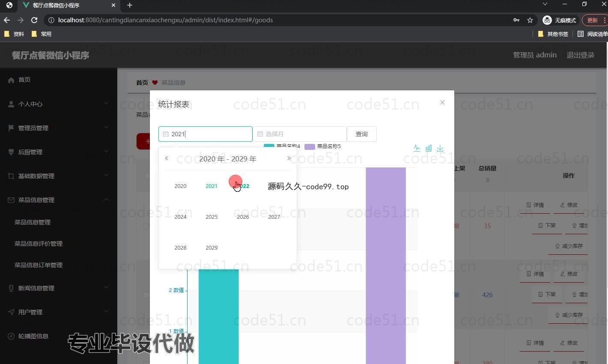
Task: Click the 查询 button
Action: click(x=361, y=134)
